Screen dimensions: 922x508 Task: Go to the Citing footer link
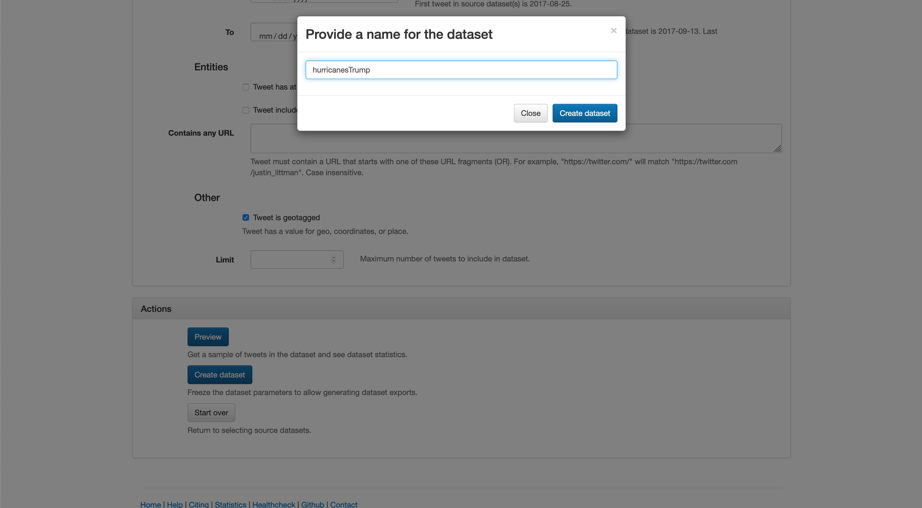point(199,504)
